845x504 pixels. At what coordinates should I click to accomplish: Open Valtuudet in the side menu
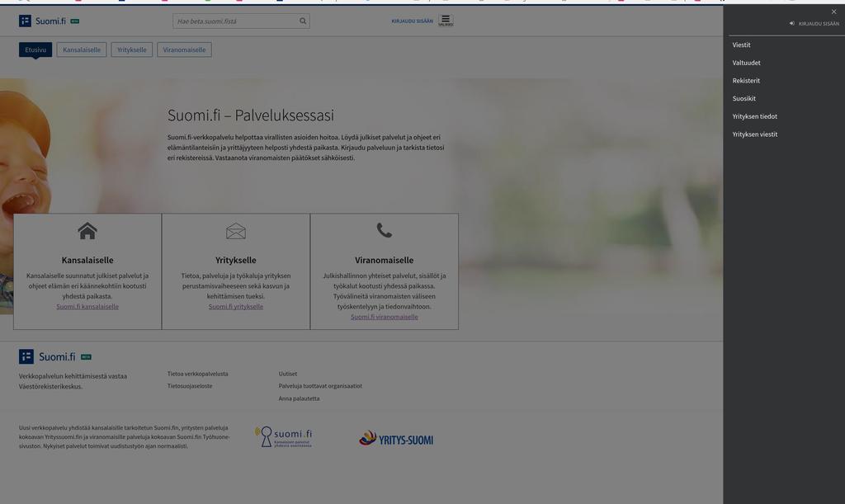[746, 63]
